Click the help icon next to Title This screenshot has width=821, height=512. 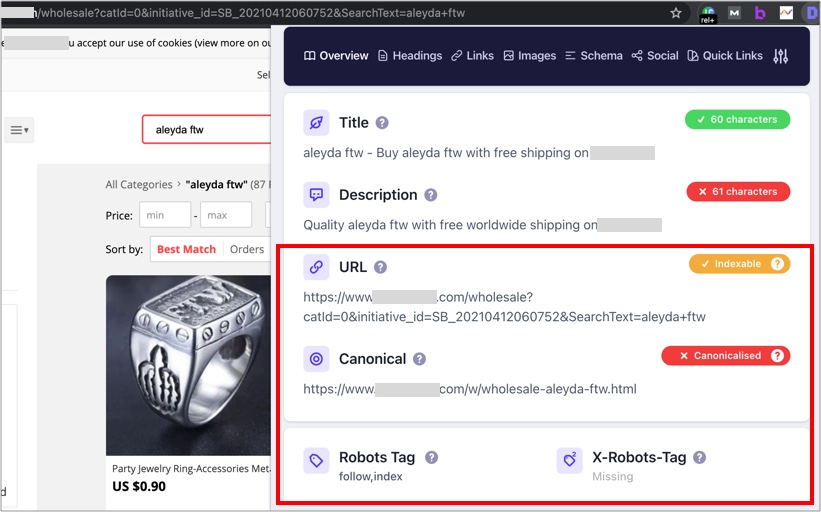[x=382, y=123]
